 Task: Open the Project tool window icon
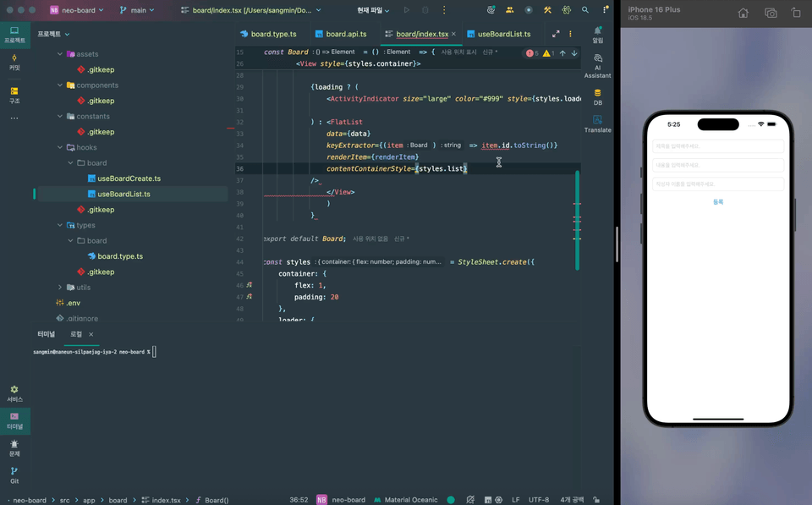14,35
